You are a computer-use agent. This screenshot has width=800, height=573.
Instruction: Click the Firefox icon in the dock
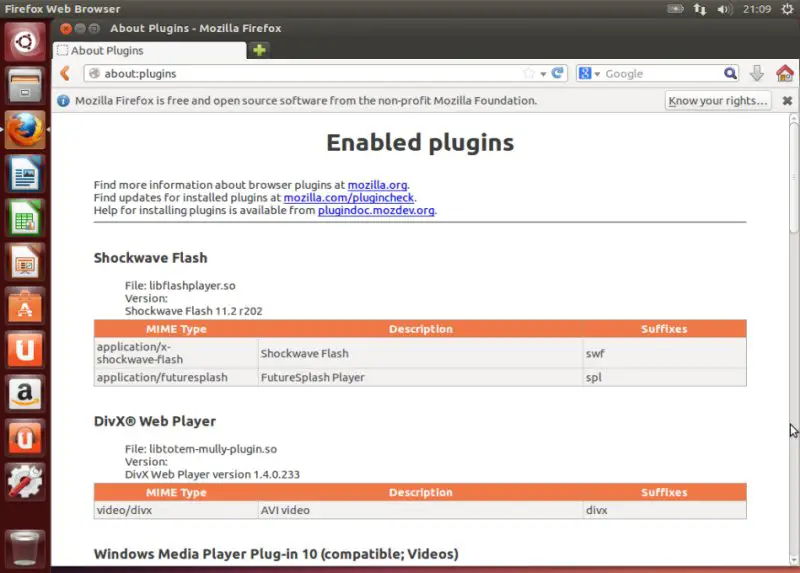[x=24, y=130]
